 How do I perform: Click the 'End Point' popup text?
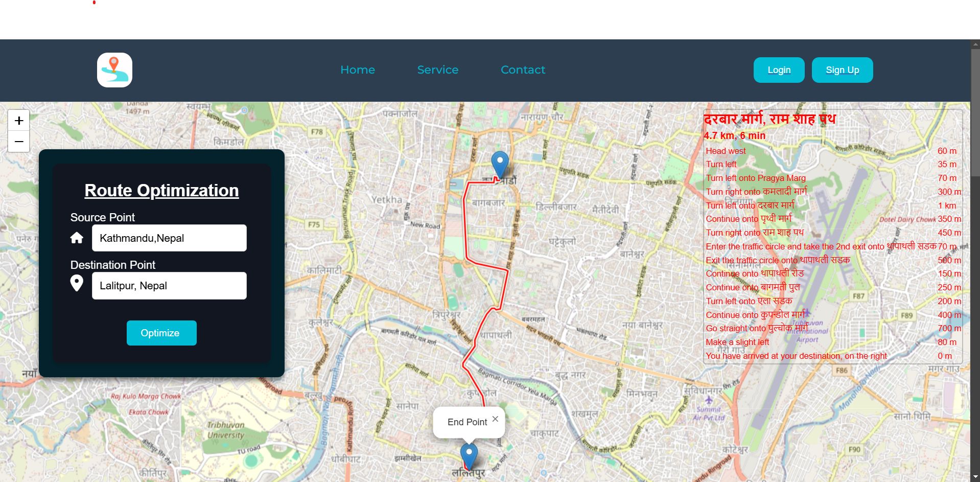467,422
